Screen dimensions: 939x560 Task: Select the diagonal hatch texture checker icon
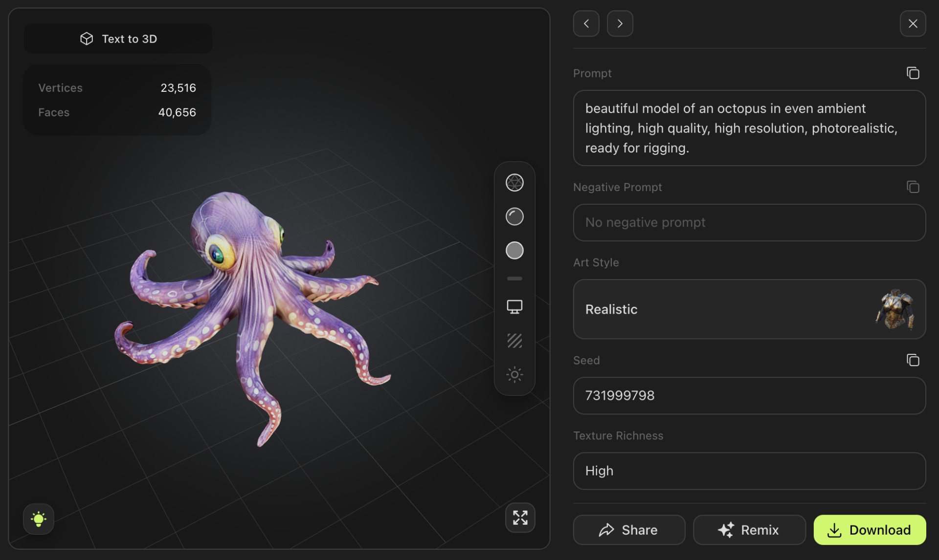coord(514,340)
